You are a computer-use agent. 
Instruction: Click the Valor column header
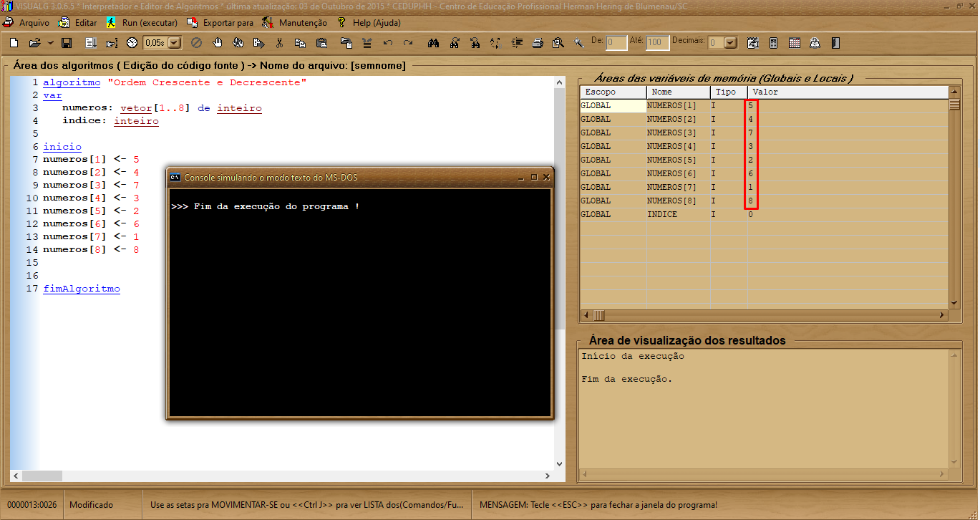tap(848, 92)
